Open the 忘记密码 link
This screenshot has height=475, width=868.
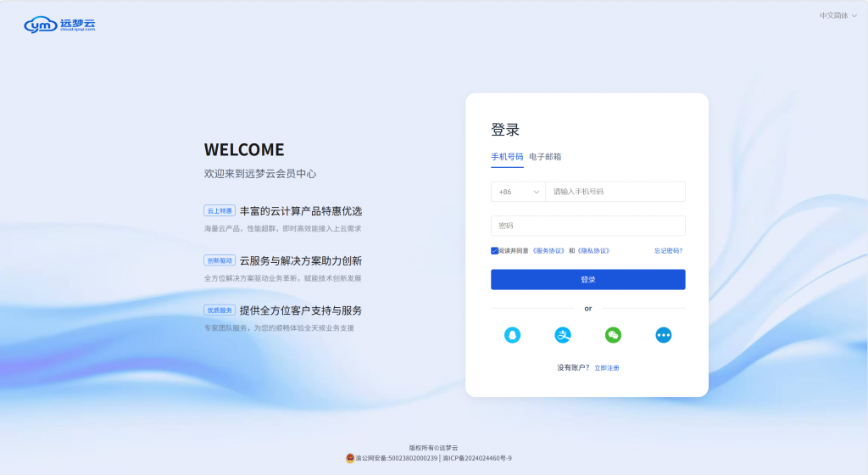tap(668, 251)
